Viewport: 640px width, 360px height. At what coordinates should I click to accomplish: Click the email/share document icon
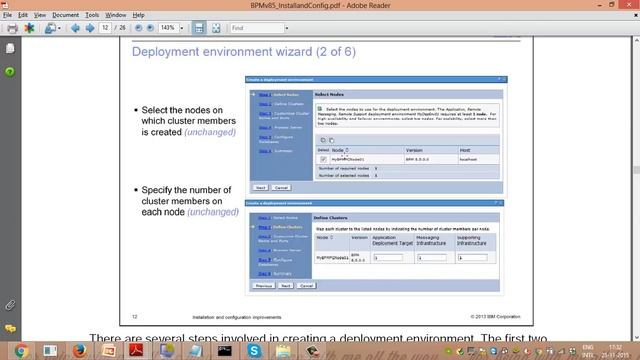50,28
